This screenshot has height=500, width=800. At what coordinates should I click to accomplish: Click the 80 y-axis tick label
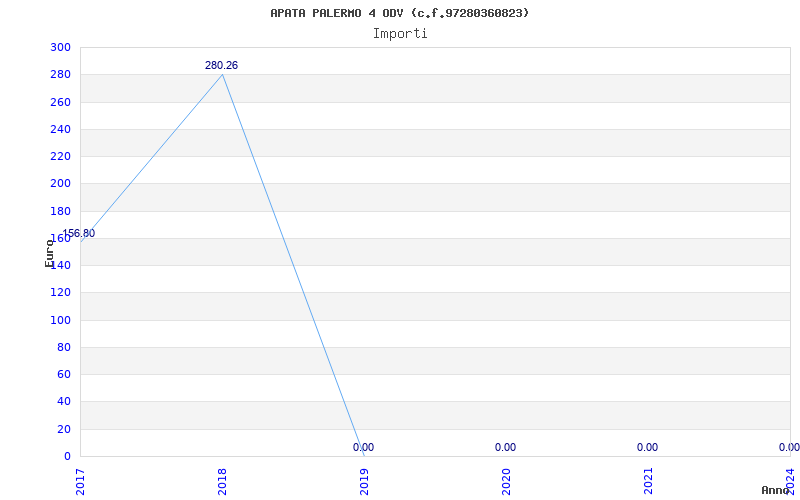[x=63, y=347]
